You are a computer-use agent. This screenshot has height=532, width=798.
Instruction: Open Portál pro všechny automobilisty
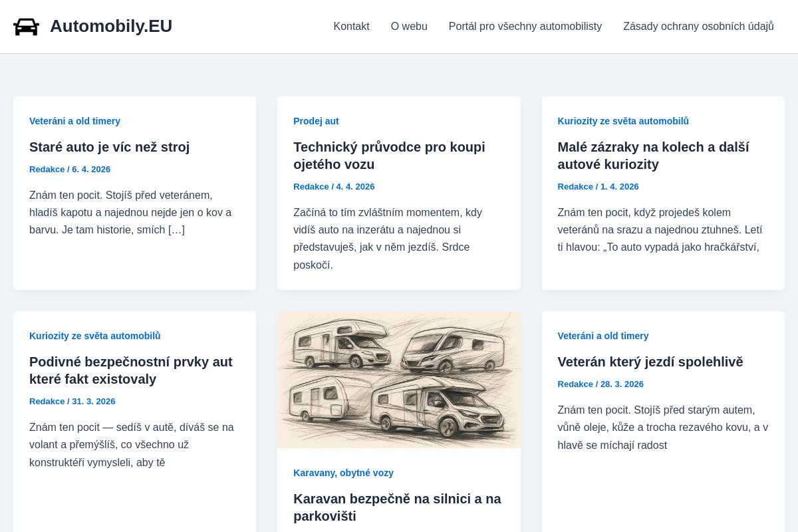pyautogui.click(x=525, y=27)
